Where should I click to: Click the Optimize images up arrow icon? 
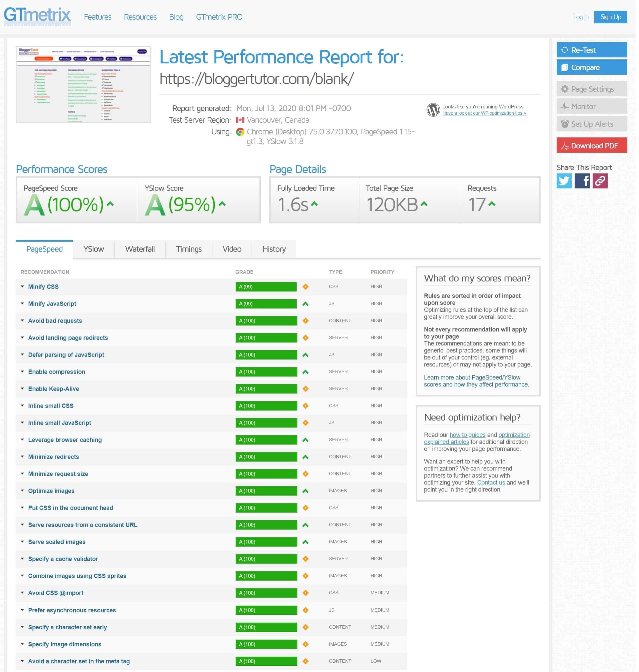(306, 491)
